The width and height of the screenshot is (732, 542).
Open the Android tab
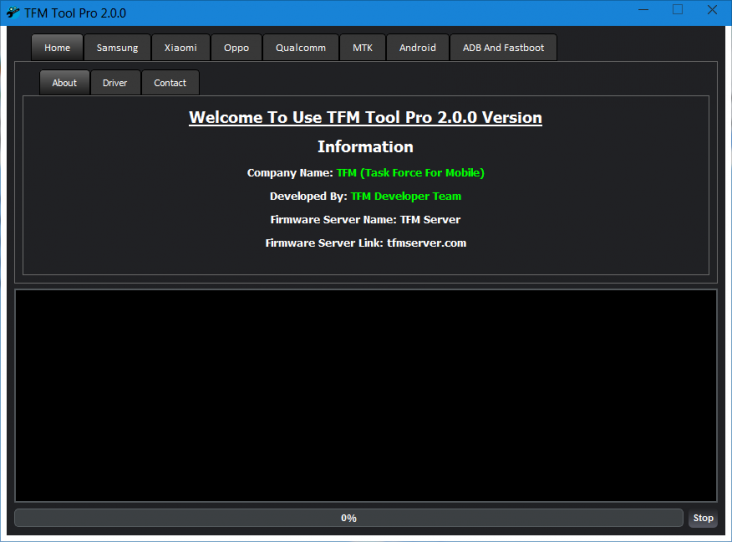[418, 48]
